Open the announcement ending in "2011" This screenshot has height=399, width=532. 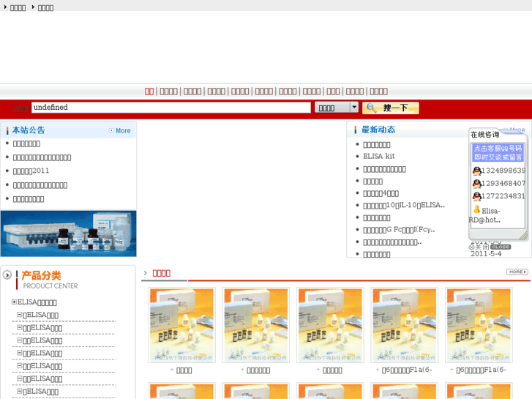click(31, 171)
